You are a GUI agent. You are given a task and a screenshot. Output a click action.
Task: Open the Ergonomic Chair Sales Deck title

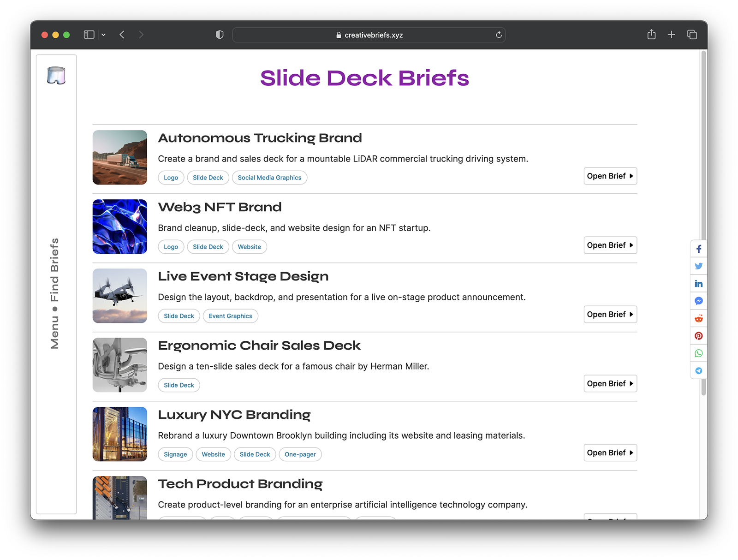coord(260,346)
